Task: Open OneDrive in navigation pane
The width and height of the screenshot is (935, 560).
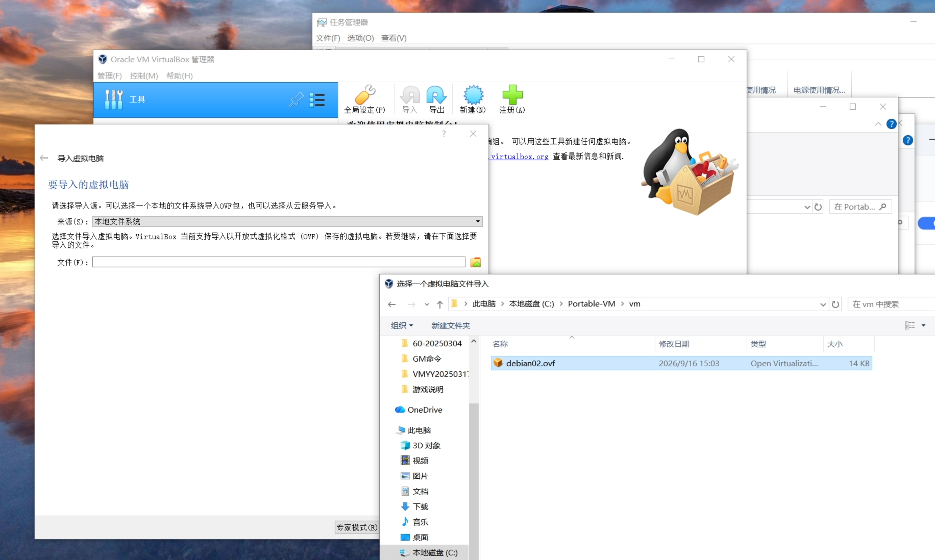Action: click(419, 410)
